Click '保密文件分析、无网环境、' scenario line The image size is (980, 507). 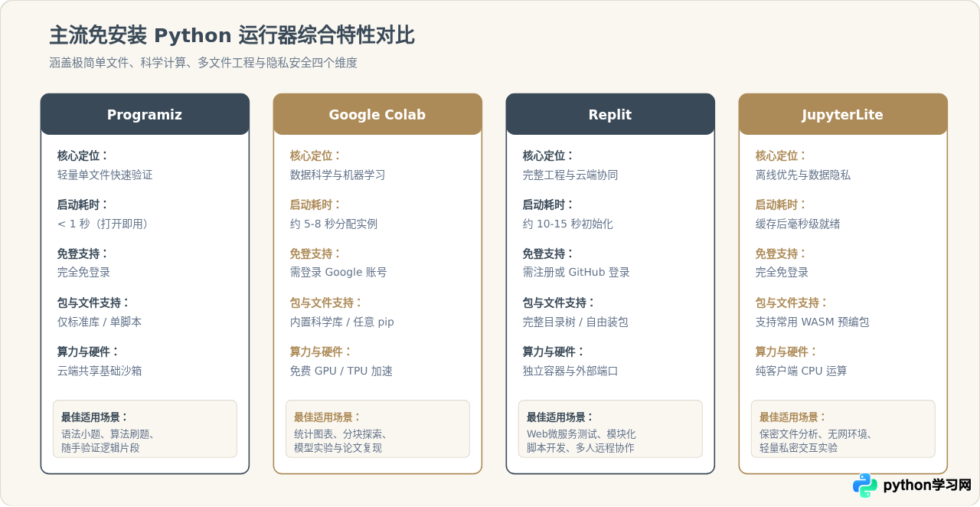[816, 433]
